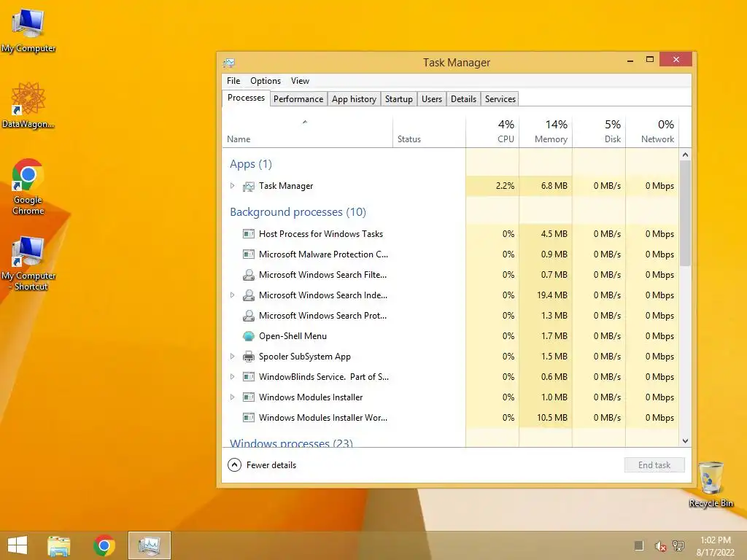Click Windows Search Indexer icon
Image resolution: width=747 pixels, height=560 pixels.
pyautogui.click(x=249, y=295)
